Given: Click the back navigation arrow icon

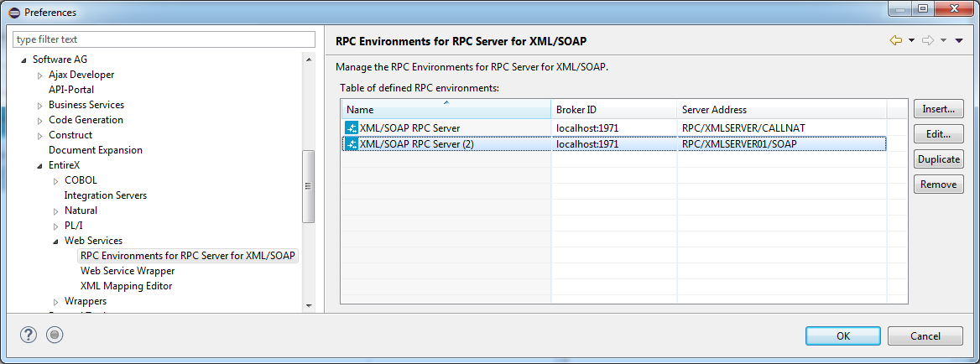Looking at the screenshot, I should (895, 40).
